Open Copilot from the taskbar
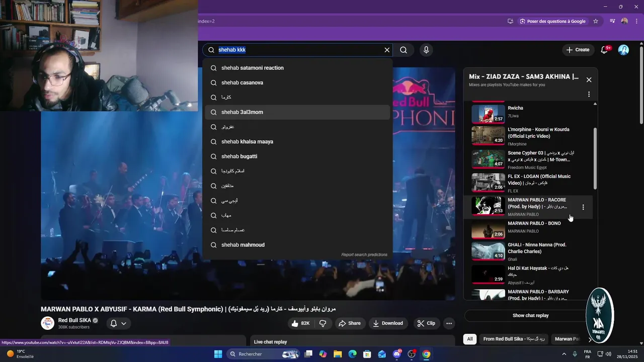The width and height of the screenshot is (644, 362). (x=323, y=354)
